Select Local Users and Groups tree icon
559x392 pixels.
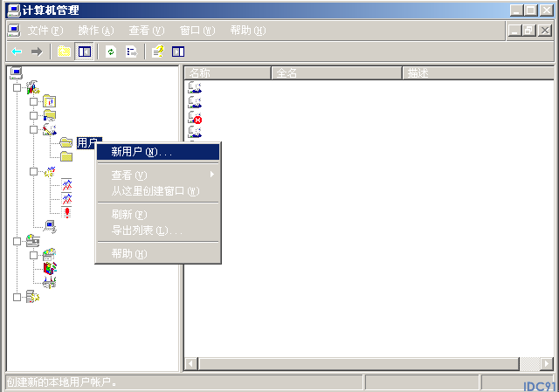coord(50,129)
